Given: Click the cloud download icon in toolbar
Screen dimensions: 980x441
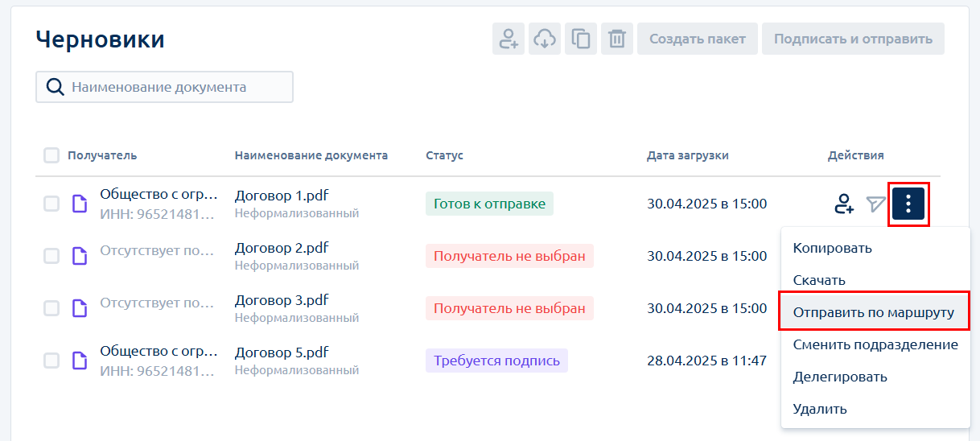Looking at the screenshot, I should [545, 39].
